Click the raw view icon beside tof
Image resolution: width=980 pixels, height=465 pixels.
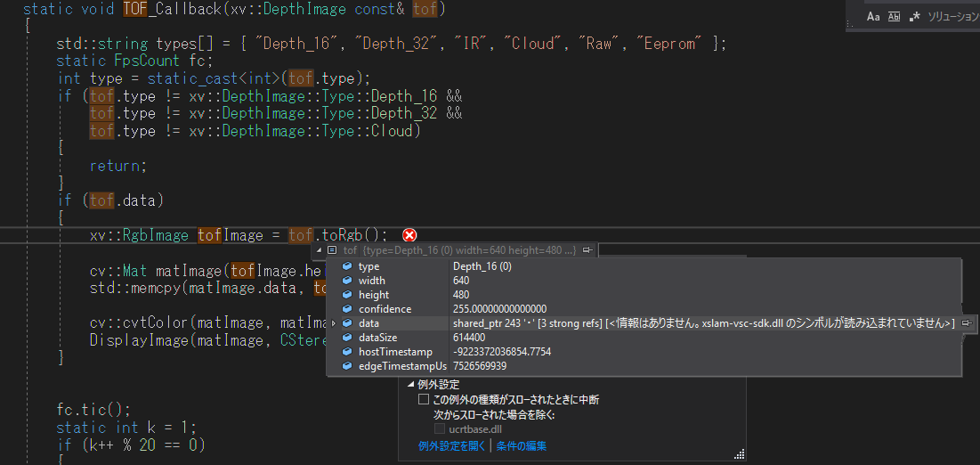tap(332, 250)
